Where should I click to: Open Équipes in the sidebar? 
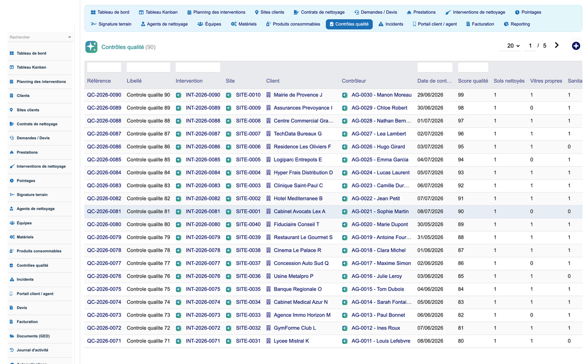[24, 223]
